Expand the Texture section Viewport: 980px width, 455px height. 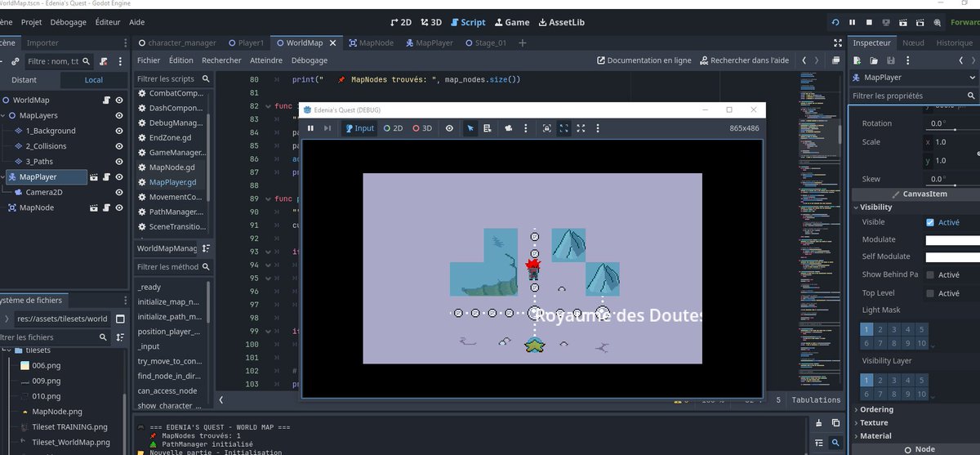pos(873,422)
